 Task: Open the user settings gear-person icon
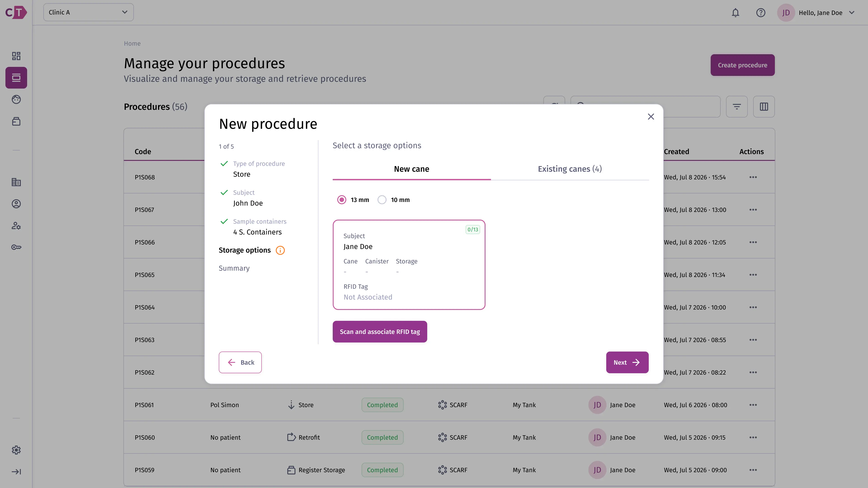coord(16,226)
